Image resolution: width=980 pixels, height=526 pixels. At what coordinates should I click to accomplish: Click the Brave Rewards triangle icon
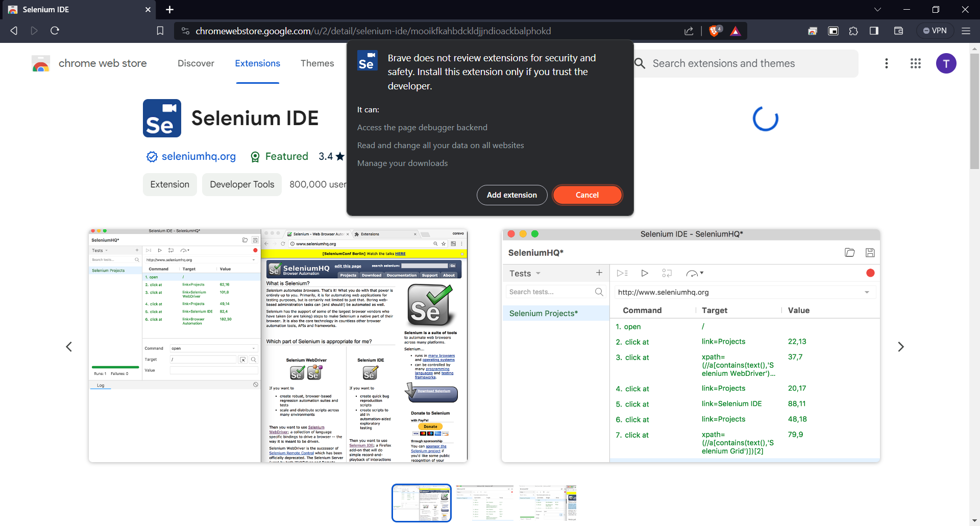click(735, 31)
